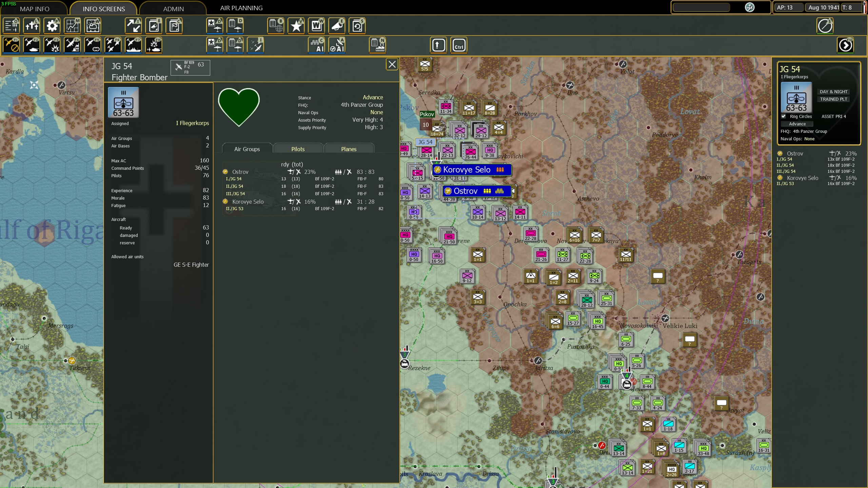Select F6 air superiority mission
Image resolution: width=868 pixels, height=488 pixels.
(113, 45)
